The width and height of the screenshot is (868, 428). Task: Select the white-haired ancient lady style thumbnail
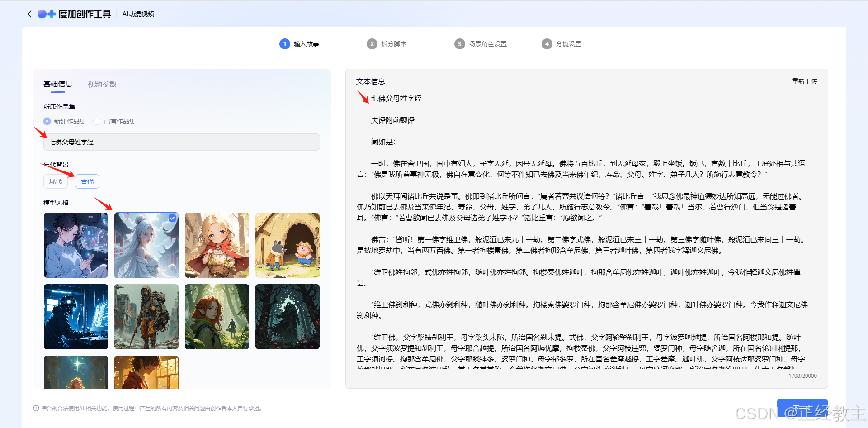click(x=146, y=245)
